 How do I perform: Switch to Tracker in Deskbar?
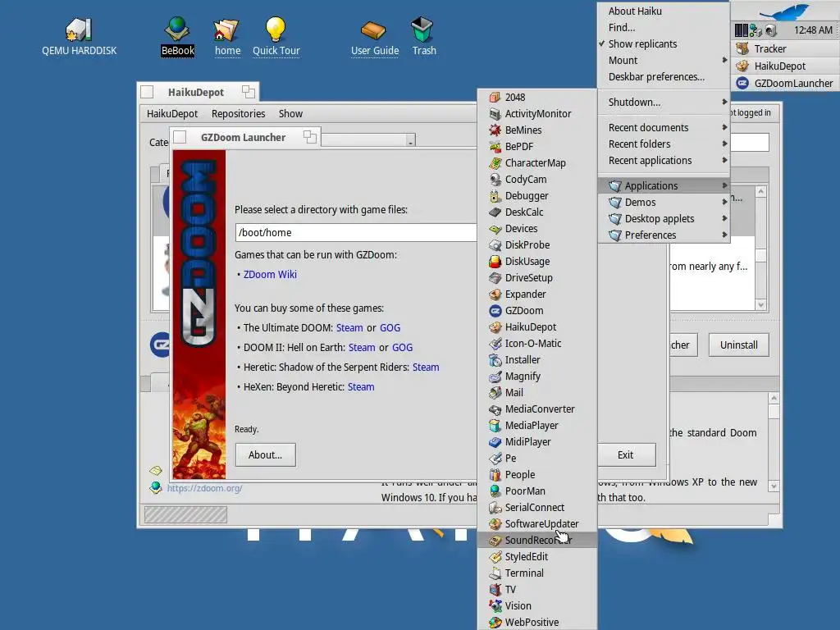785,48
